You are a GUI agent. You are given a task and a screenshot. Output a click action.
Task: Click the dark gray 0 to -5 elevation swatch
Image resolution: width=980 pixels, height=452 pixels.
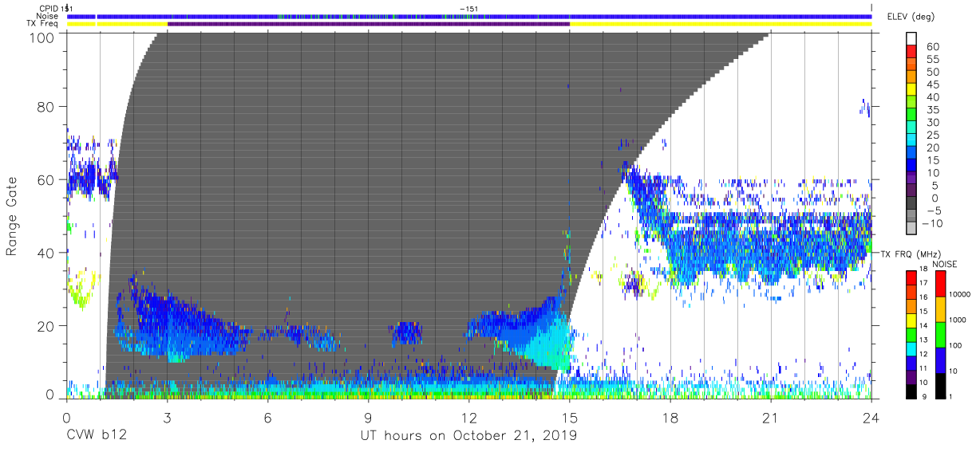pyautogui.click(x=911, y=204)
